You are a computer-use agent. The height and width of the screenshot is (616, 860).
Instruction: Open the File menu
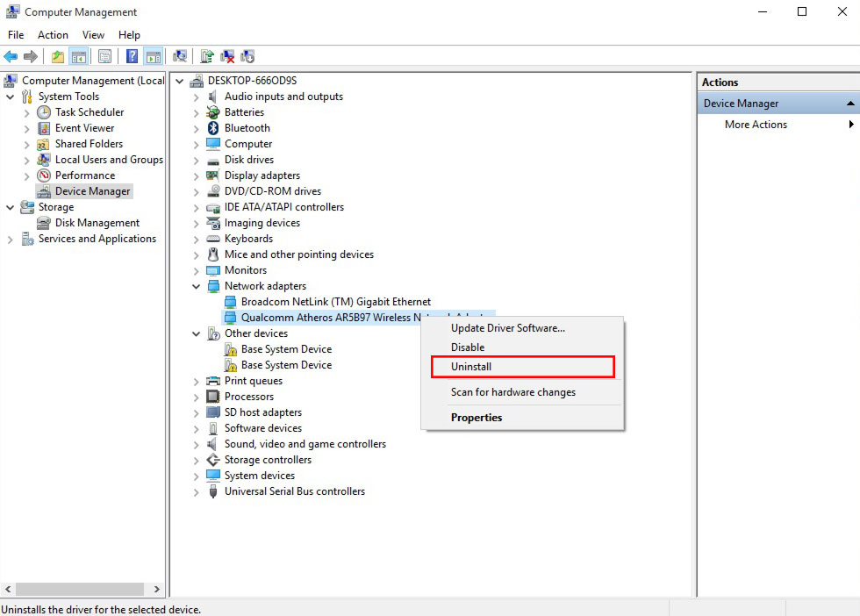[16, 34]
